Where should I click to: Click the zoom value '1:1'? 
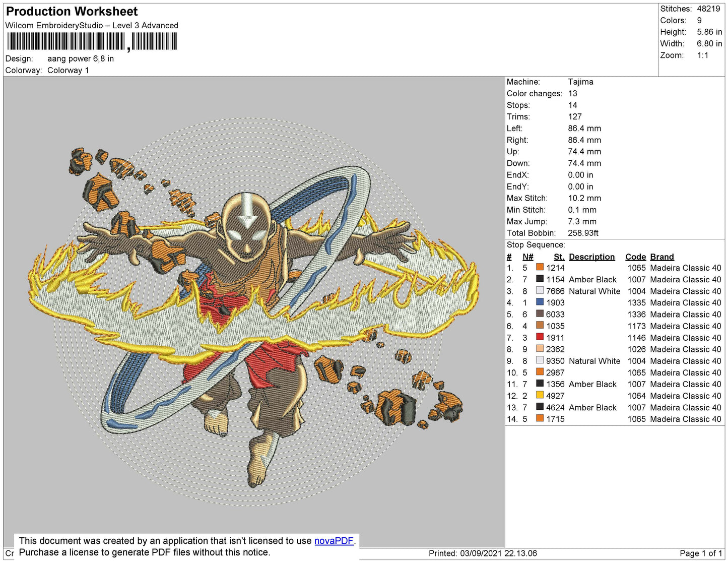(x=703, y=55)
